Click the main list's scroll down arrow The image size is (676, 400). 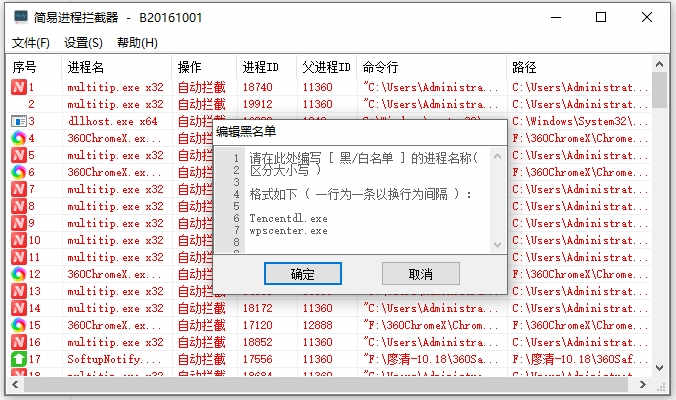pyautogui.click(x=659, y=368)
